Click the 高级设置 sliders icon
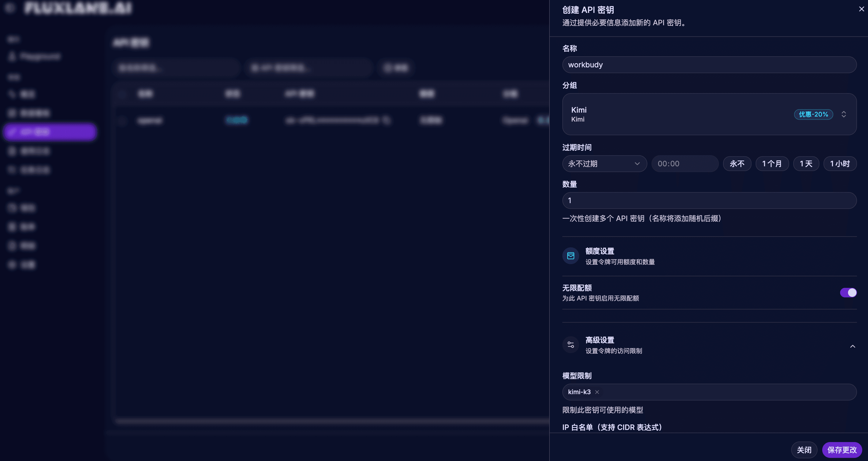This screenshot has width=868, height=461. [571, 345]
